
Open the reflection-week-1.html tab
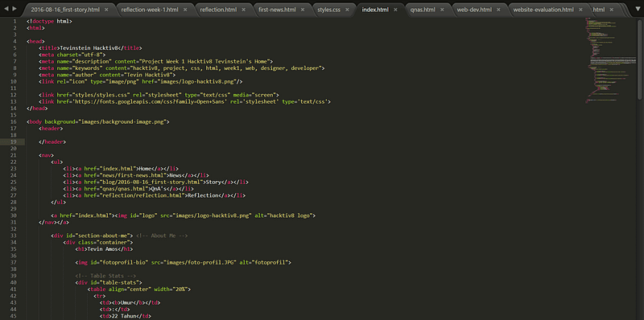pyautogui.click(x=150, y=10)
